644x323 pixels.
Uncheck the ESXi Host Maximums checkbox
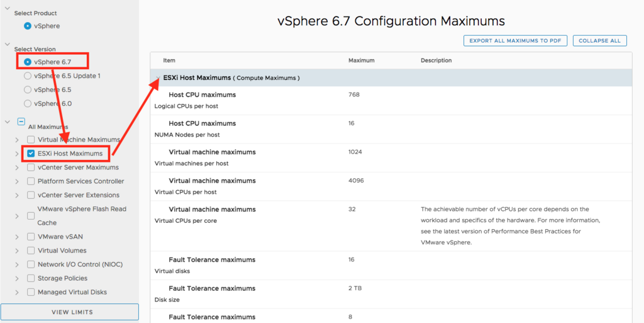(x=30, y=153)
